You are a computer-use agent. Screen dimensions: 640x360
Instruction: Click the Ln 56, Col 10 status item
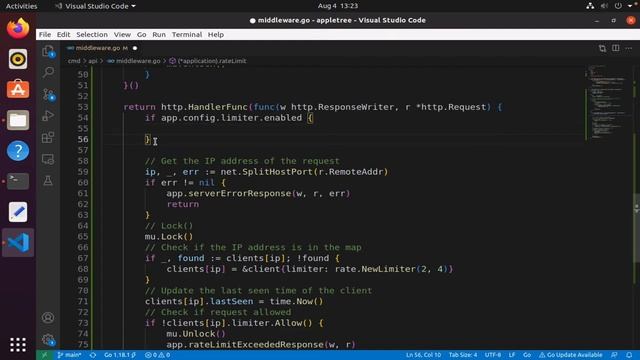coord(423,355)
